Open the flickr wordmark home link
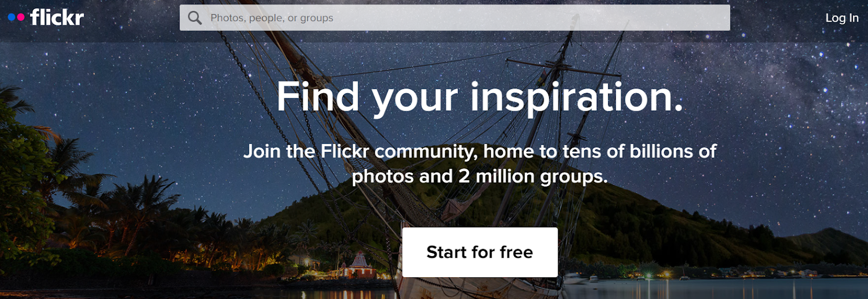The width and height of the screenshot is (868, 299). pyautogui.click(x=57, y=17)
